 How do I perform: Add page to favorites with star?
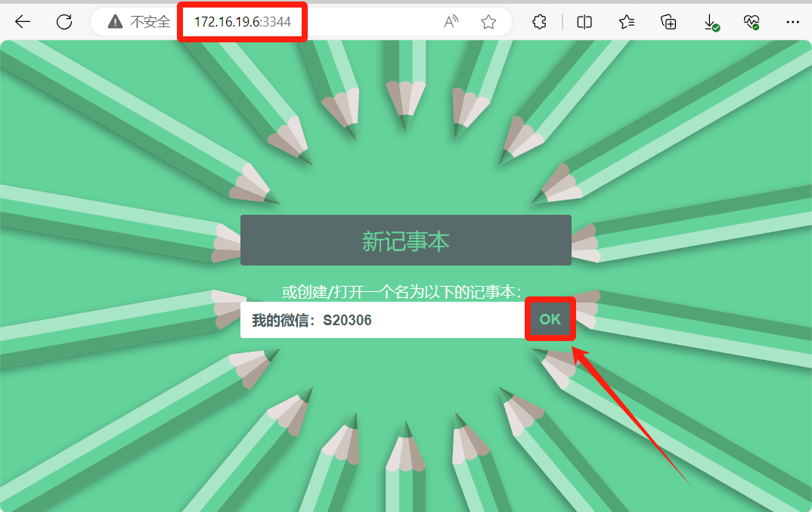click(x=488, y=22)
